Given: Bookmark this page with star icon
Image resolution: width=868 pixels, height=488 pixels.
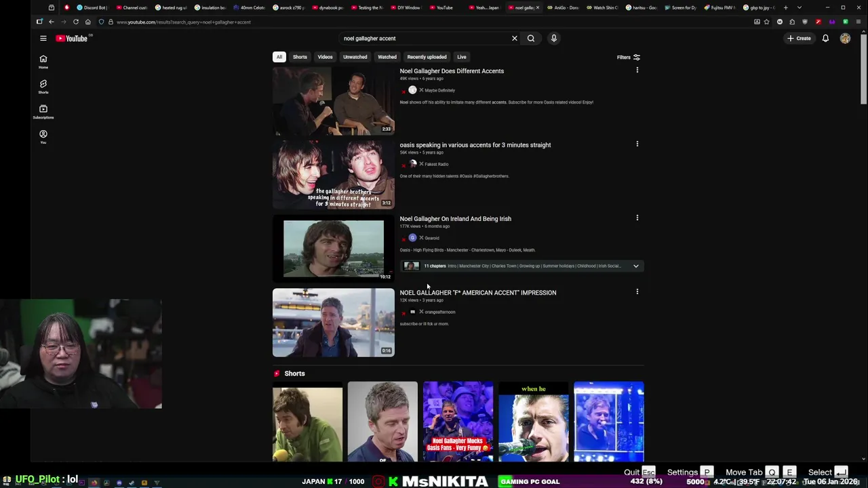Looking at the screenshot, I should coord(767,22).
